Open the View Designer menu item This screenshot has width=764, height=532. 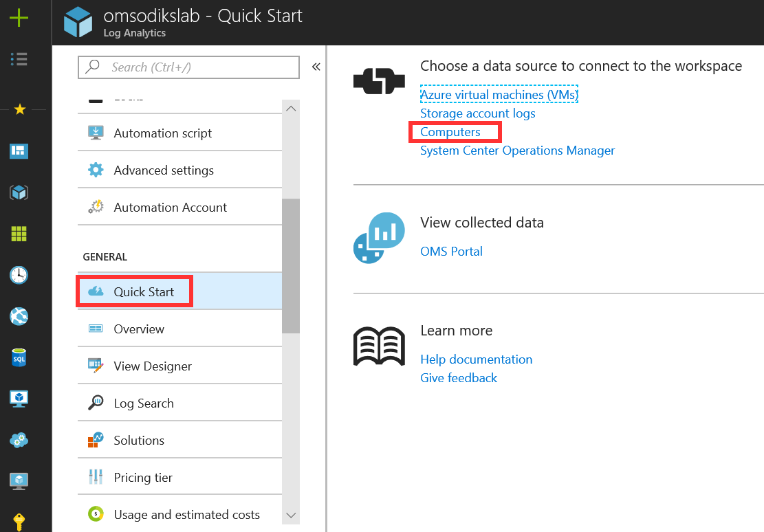coord(179,366)
